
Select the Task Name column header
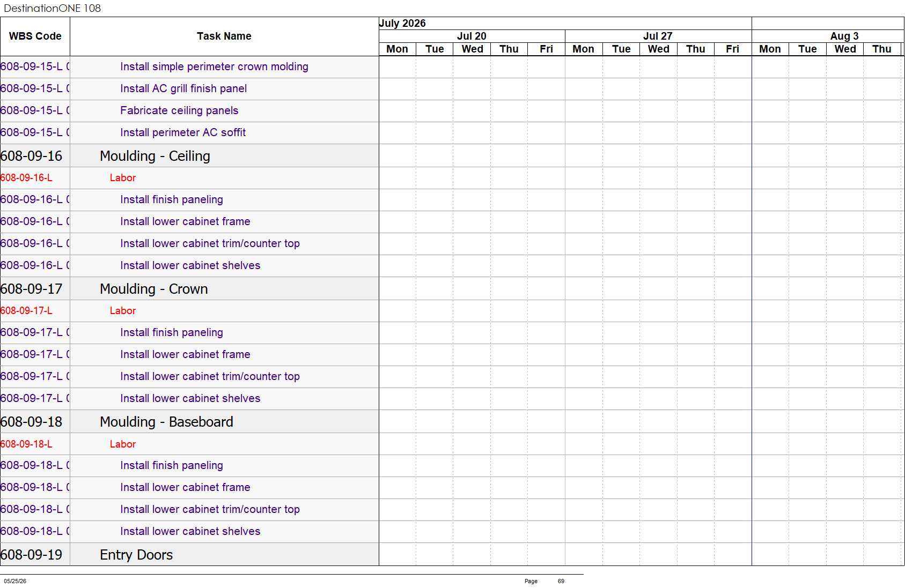224,36
